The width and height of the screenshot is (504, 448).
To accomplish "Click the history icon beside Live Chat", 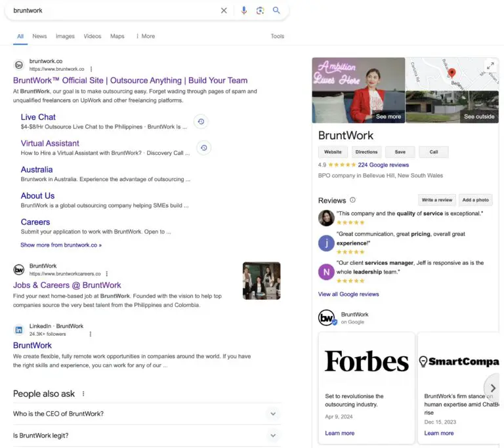I will (201, 121).
